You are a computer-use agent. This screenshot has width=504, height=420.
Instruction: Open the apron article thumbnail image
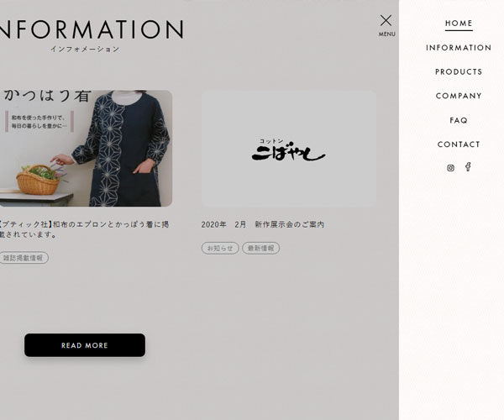[x=86, y=149]
